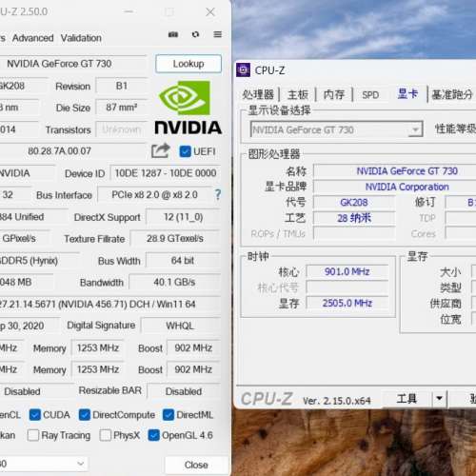Close the GPU-Z window
Screen dimensions: 476x476
210,12
